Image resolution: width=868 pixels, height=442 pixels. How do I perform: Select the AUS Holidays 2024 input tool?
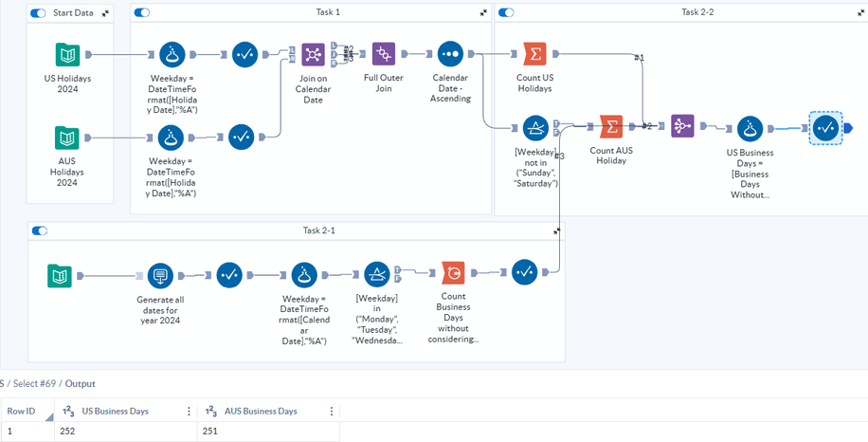[x=66, y=138]
